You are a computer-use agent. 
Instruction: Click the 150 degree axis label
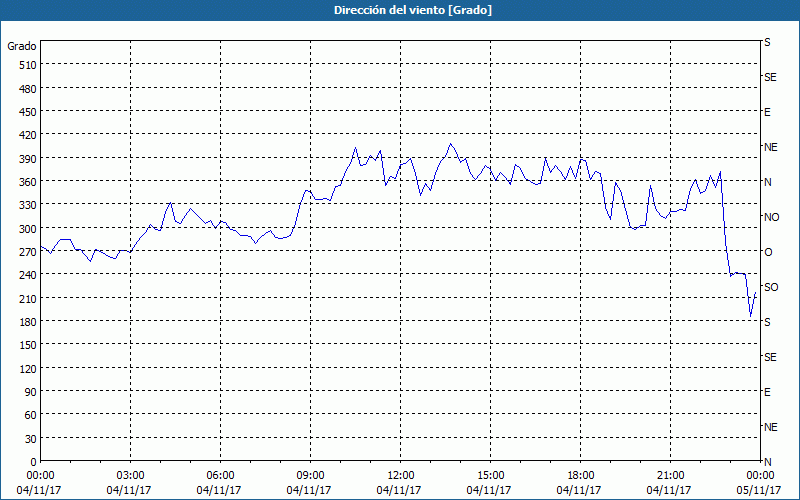(x=29, y=345)
